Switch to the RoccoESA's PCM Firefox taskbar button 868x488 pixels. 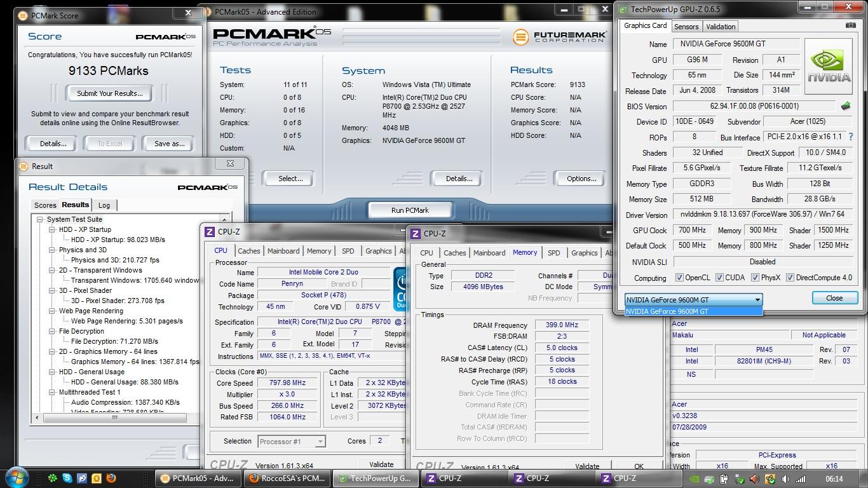point(287,478)
